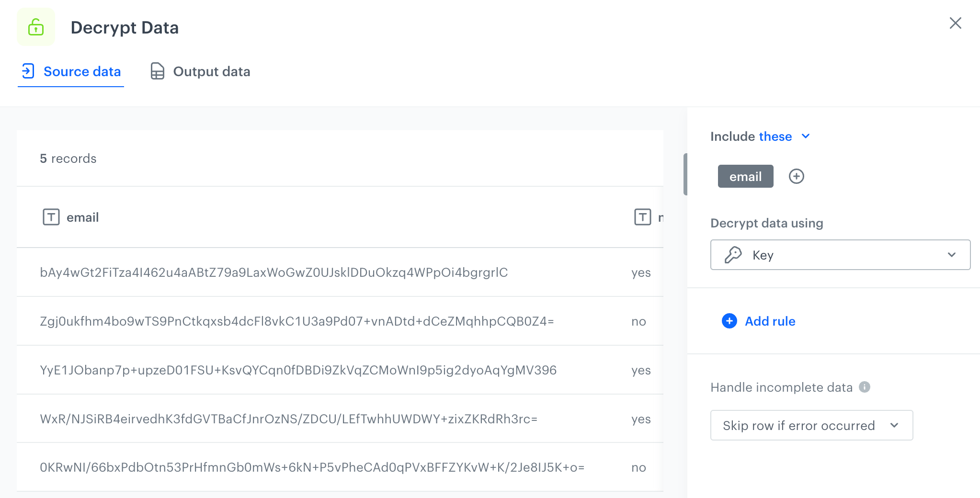Click the Add rule link
Viewport: 980px width, 498px height.
tap(769, 321)
